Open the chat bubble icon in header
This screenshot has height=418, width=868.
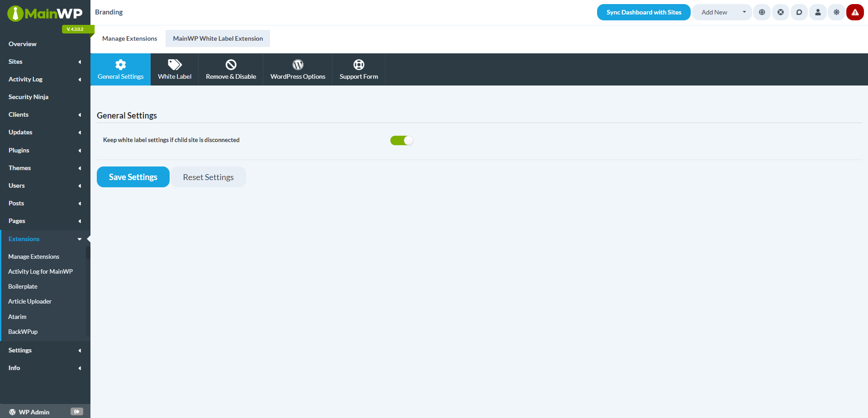pos(799,12)
